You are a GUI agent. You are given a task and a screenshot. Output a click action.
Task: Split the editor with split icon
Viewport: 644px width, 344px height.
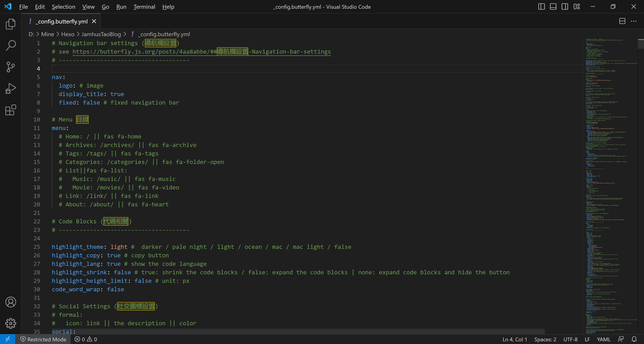point(622,21)
